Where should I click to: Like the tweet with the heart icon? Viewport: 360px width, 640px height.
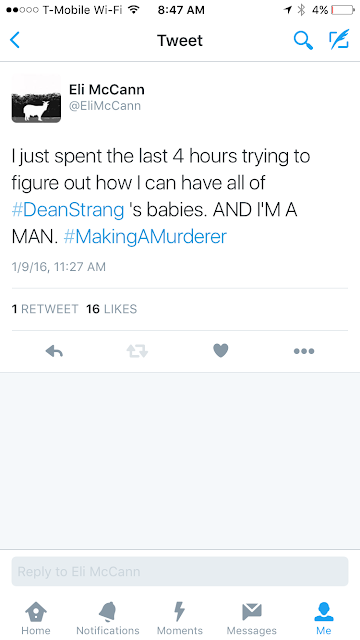click(x=220, y=351)
